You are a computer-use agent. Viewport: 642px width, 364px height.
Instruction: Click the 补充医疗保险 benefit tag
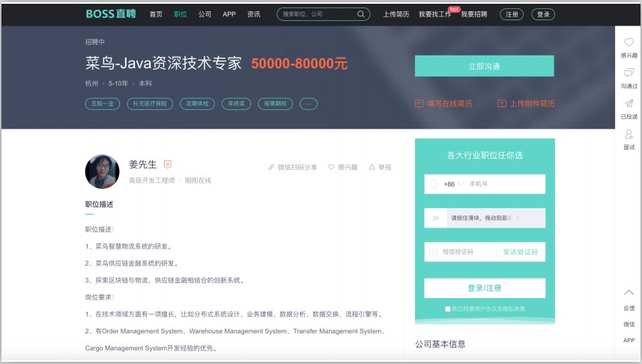click(150, 104)
